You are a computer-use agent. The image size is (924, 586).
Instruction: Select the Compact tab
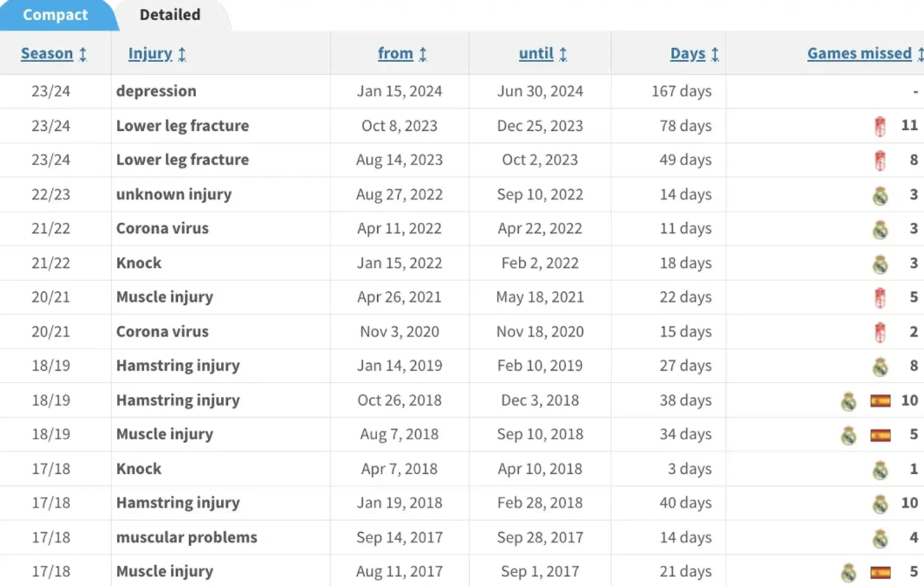[56, 15]
